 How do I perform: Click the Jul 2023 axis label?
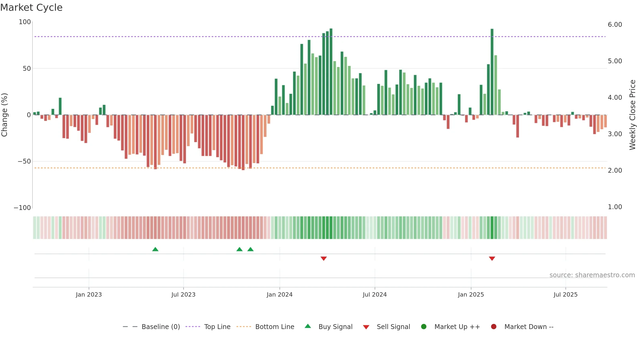pyautogui.click(x=184, y=295)
